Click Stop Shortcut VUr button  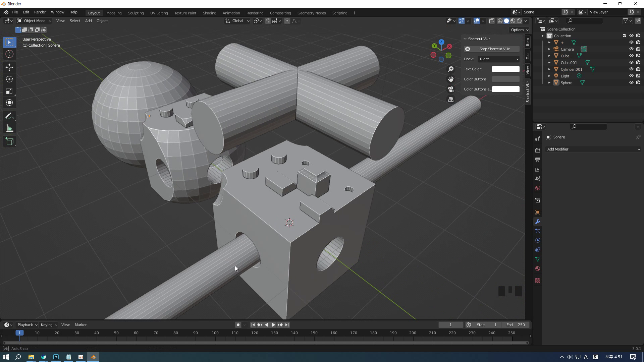tap(492, 49)
